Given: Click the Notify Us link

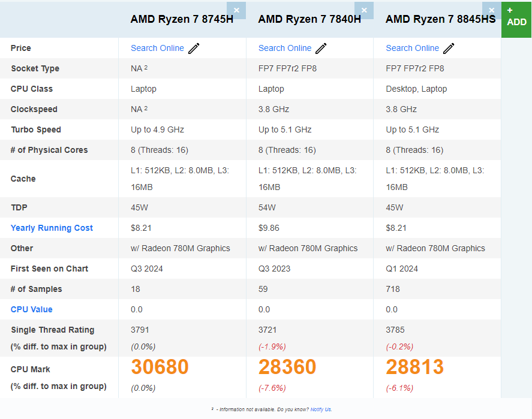Looking at the screenshot, I should click(321, 409).
